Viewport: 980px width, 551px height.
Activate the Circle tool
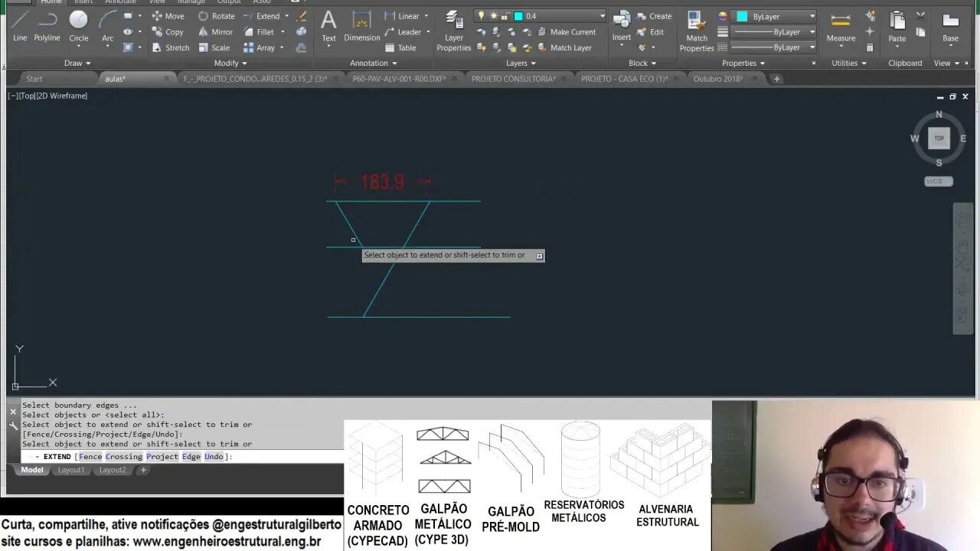pyautogui.click(x=78, y=25)
